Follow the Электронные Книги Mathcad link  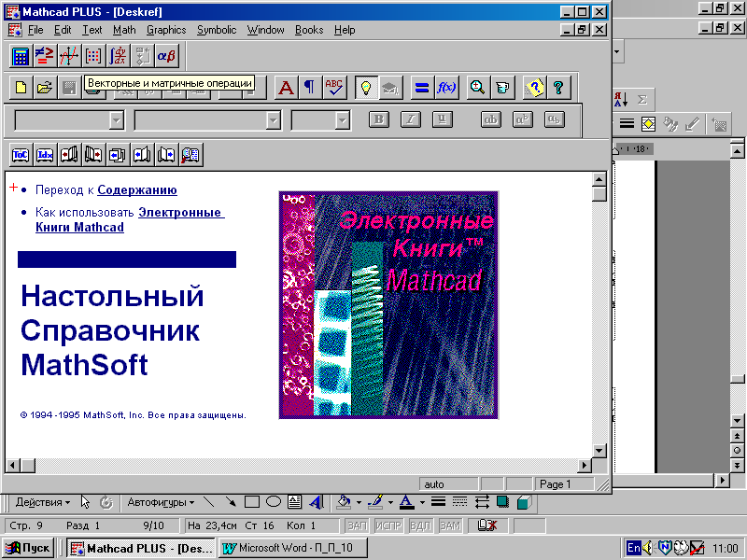(130, 220)
